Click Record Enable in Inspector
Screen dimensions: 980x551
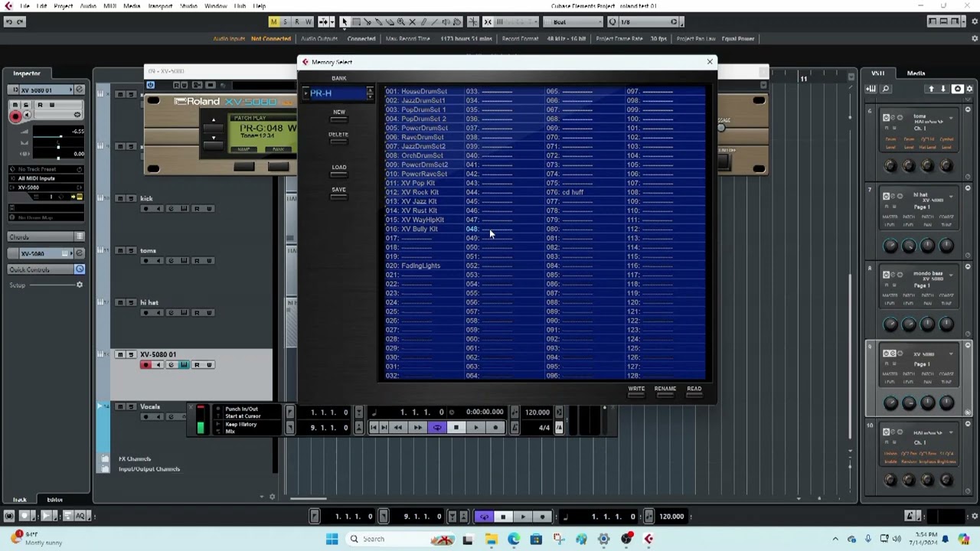tap(15, 116)
